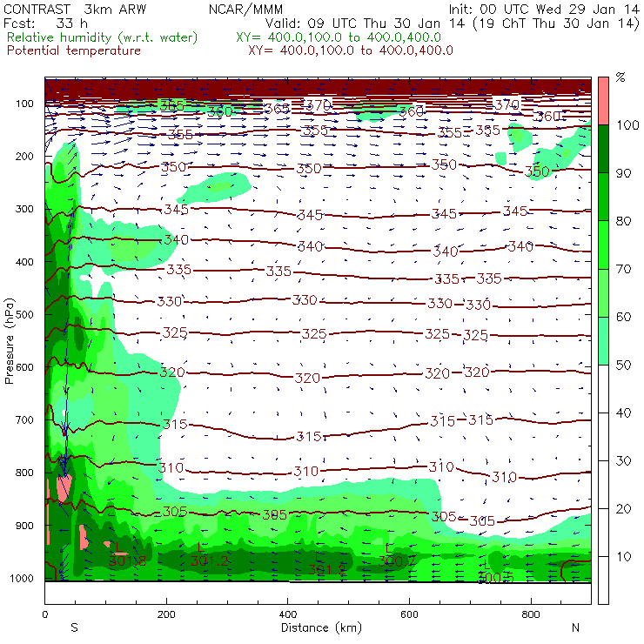
Task: Click the 'Potential temperature' legend label
Action: click(74, 50)
